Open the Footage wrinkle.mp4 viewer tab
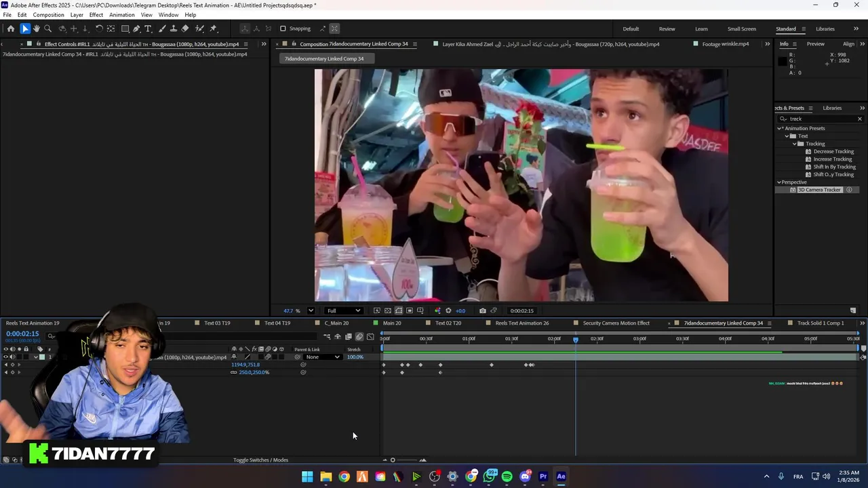 726,44
